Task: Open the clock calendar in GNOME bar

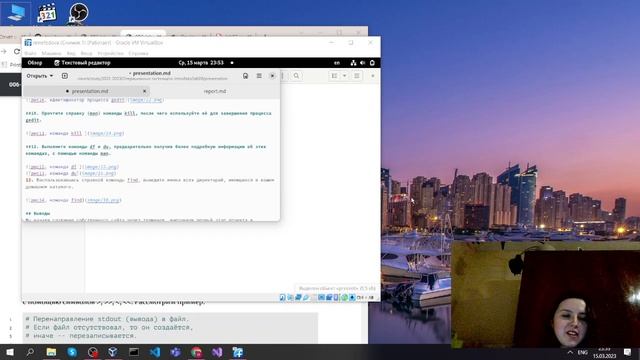Action: coord(201,63)
